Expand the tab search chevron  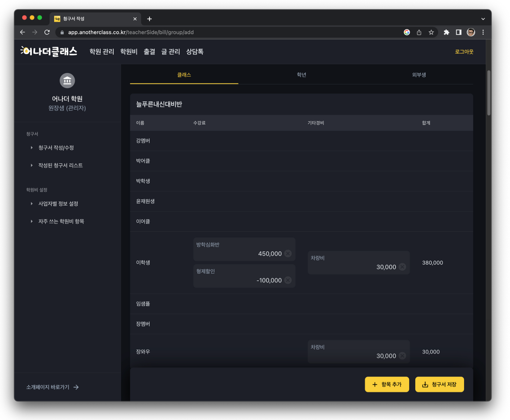click(x=483, y=19)
